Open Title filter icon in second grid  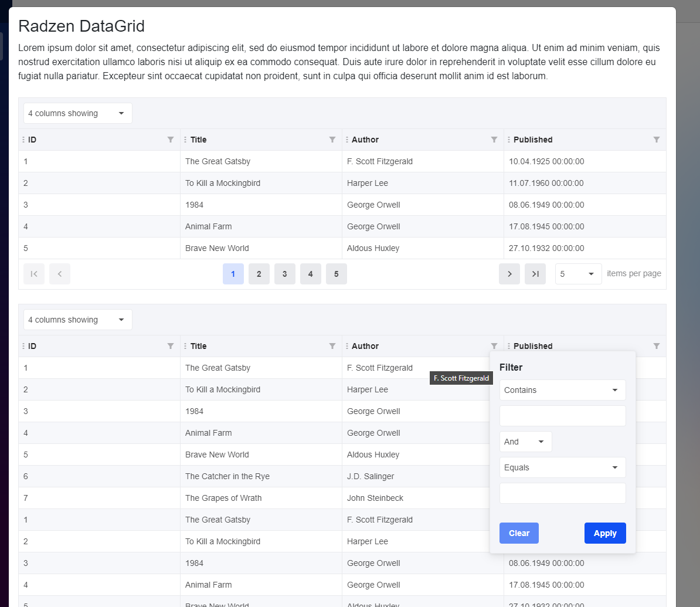tap(332, 346)
